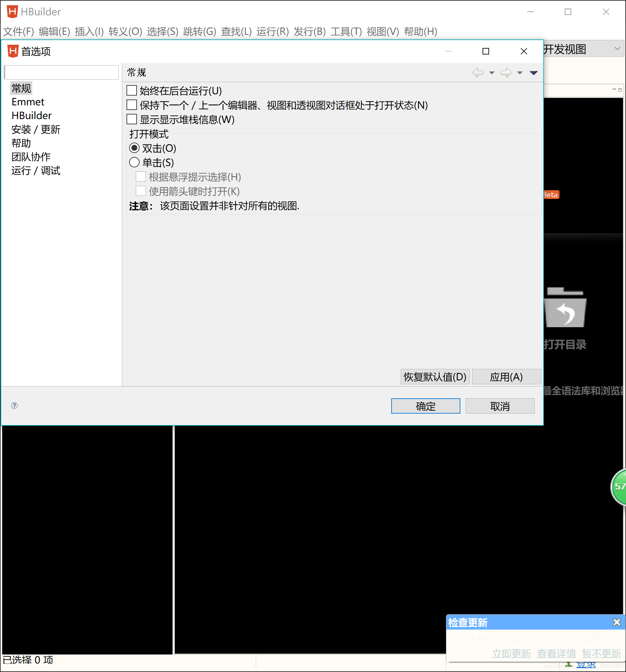The width and height of the screenshot is (626, 672).
Task: Open the 文件(F) menu
Action: click(19, 31)
